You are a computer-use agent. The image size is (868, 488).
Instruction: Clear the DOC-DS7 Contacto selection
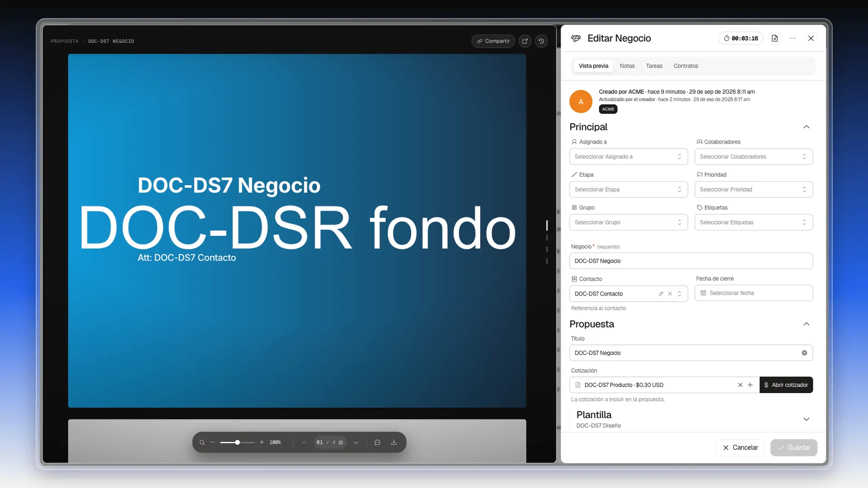pyautogui.click(x=670, y=294)
